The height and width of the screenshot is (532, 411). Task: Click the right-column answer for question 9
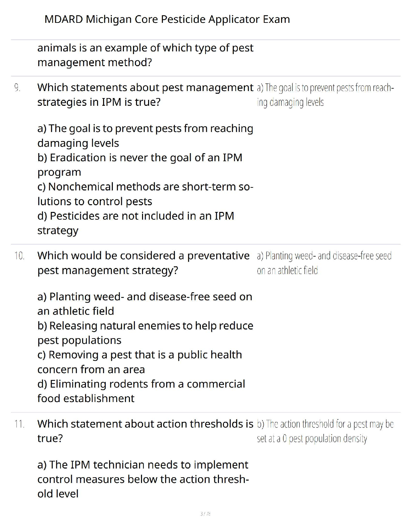click(x=325, y=95)
